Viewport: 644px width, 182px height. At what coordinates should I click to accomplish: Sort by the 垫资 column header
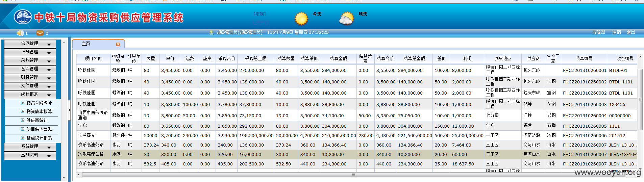207,59
